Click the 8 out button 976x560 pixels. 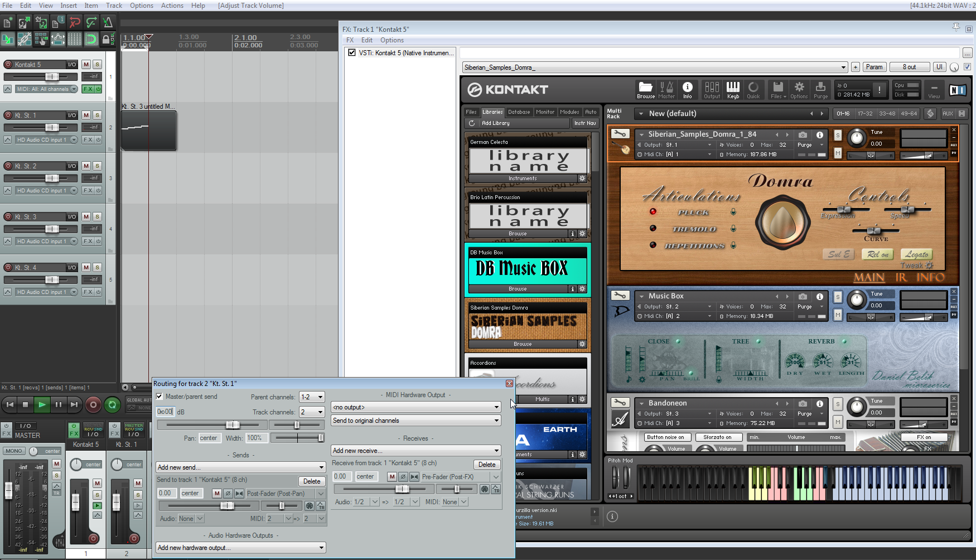tap(909, 67)
